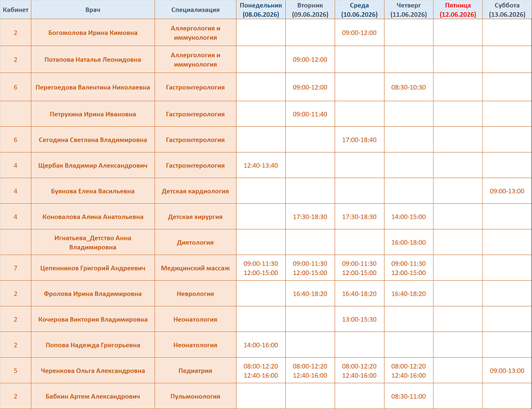The height and width of the screenshot is (409, 532).
Task: Select Сегодина's Wednesday 17:00-18:40 slot
Action: pos(360,140)
